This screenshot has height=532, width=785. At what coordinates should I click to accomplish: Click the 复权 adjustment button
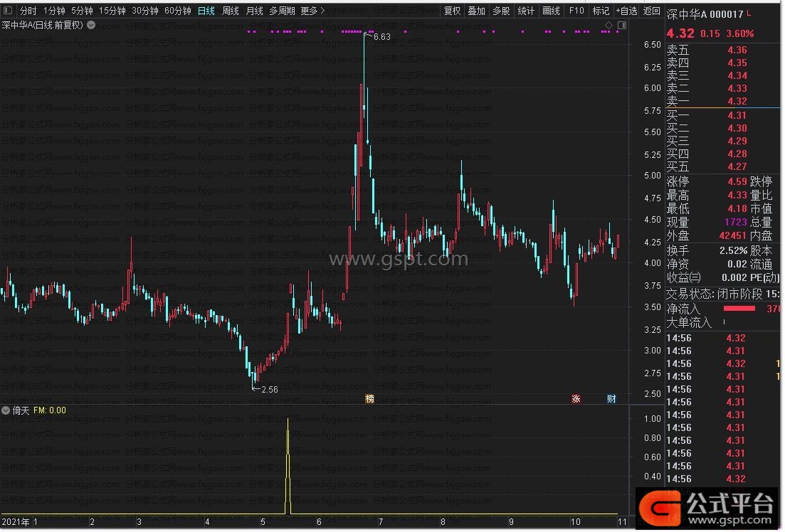(452, 11)
